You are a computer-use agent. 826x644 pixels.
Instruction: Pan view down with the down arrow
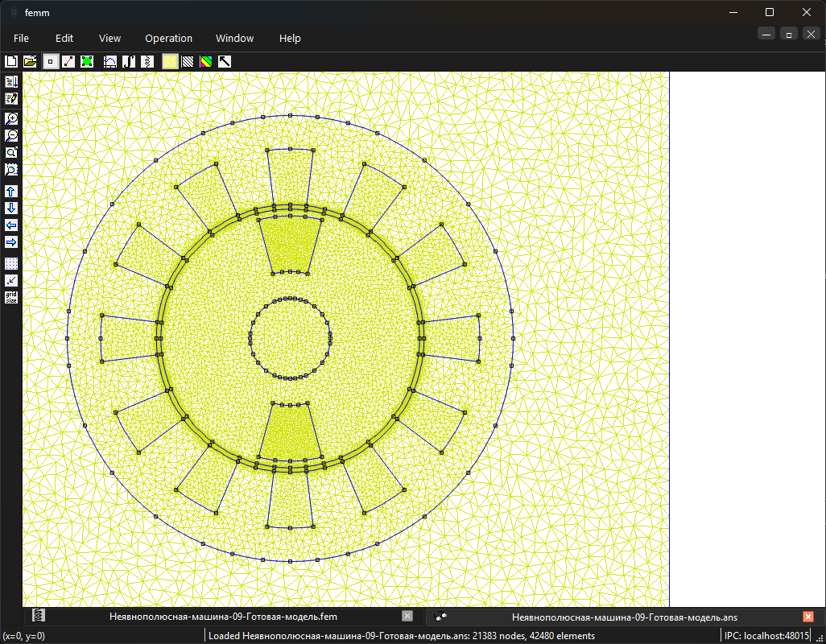click(11, 208)
